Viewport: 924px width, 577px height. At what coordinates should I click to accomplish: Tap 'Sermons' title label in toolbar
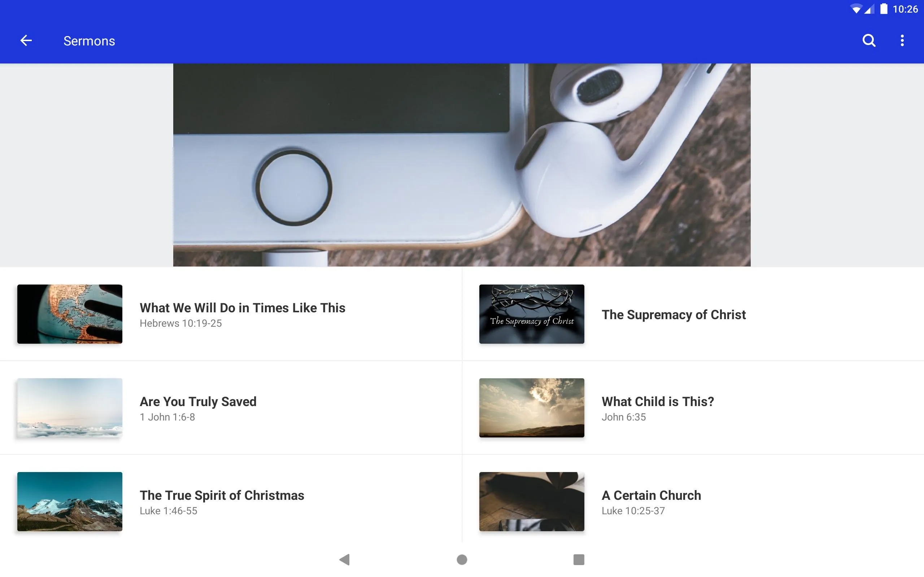[x=89, y=40]
